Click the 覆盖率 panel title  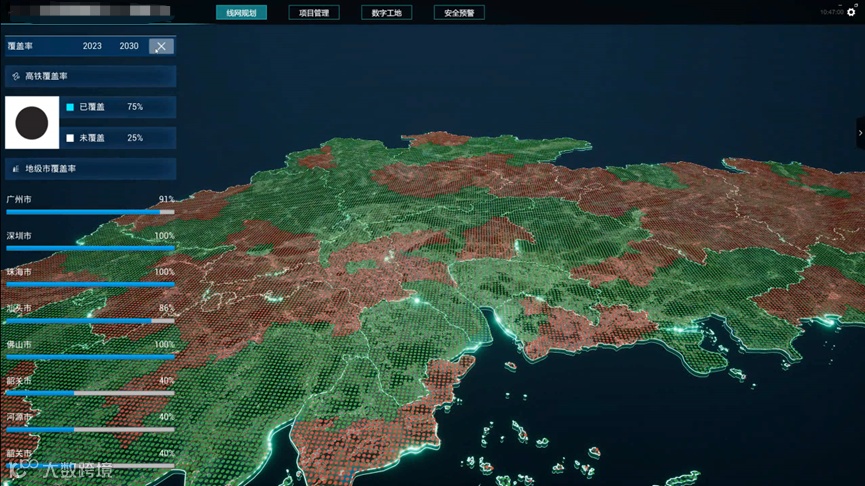click(20, 46)
